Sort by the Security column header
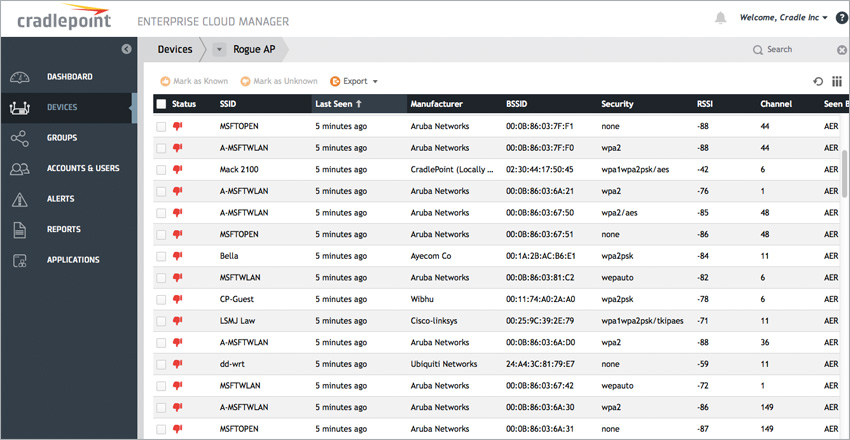The width and height of the screenshot is (850, 440). pos(617,104)
